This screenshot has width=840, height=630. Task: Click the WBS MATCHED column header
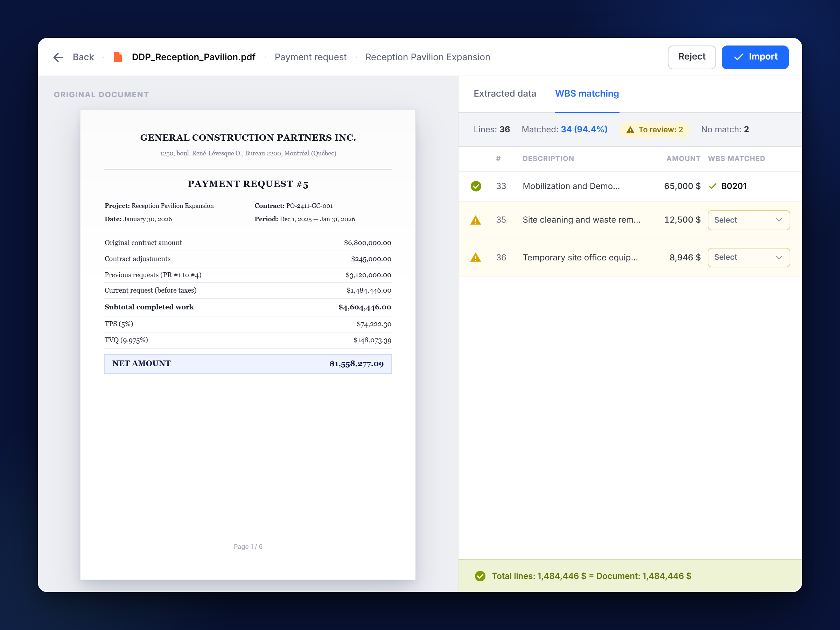(736, 159)
